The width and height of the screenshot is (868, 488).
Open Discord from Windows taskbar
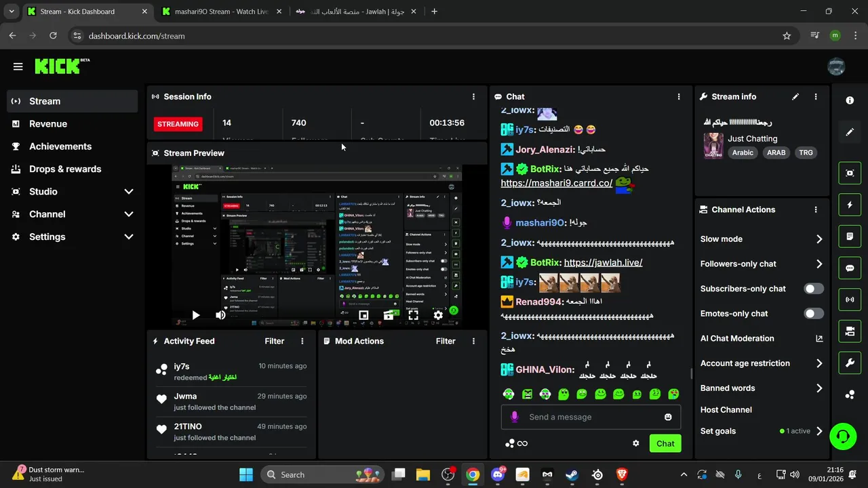[x=498, y=474]
